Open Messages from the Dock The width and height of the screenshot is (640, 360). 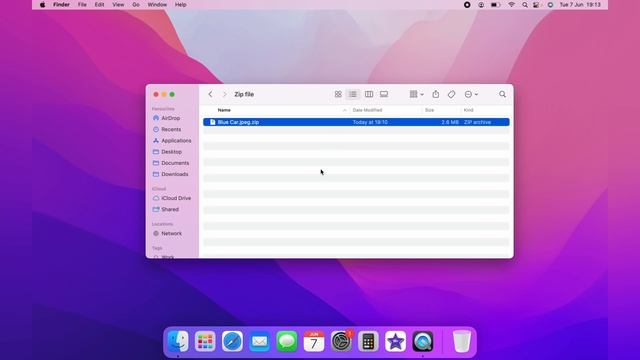(x=287, y=341)
